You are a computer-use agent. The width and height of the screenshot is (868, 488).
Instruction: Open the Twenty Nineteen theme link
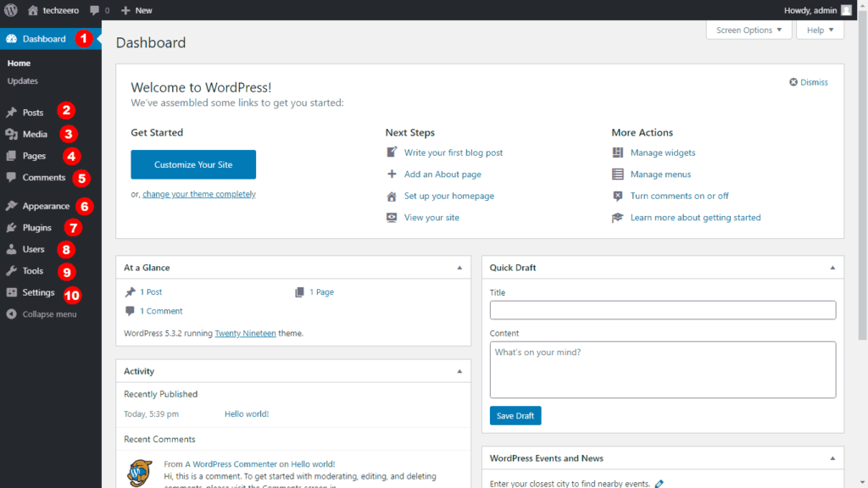[x=245, y=333]
